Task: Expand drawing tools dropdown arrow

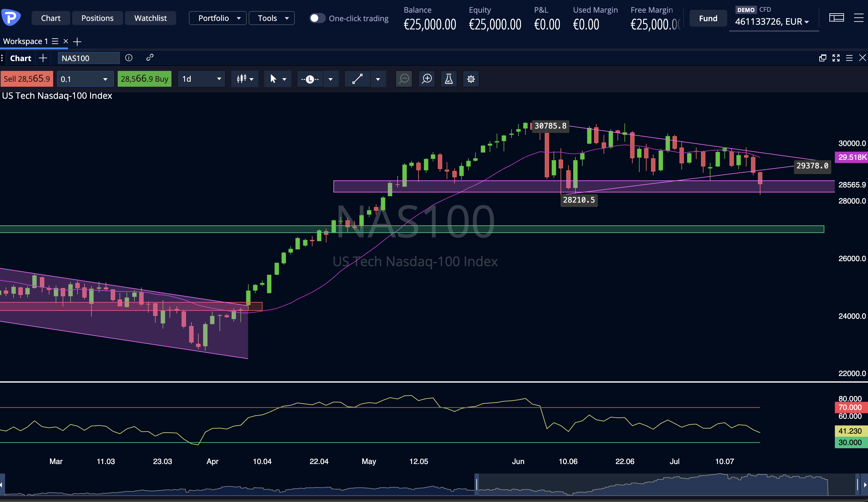Action: point(378,79)
